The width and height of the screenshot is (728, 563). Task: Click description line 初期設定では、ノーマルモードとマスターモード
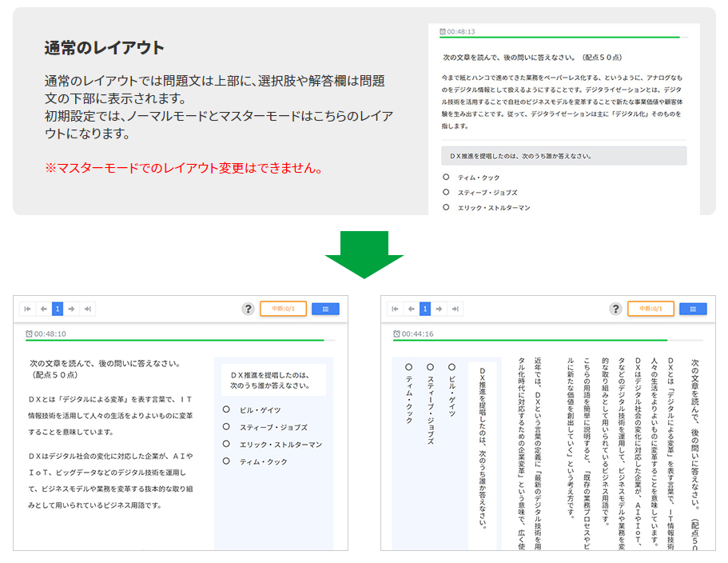click(219, 125)
